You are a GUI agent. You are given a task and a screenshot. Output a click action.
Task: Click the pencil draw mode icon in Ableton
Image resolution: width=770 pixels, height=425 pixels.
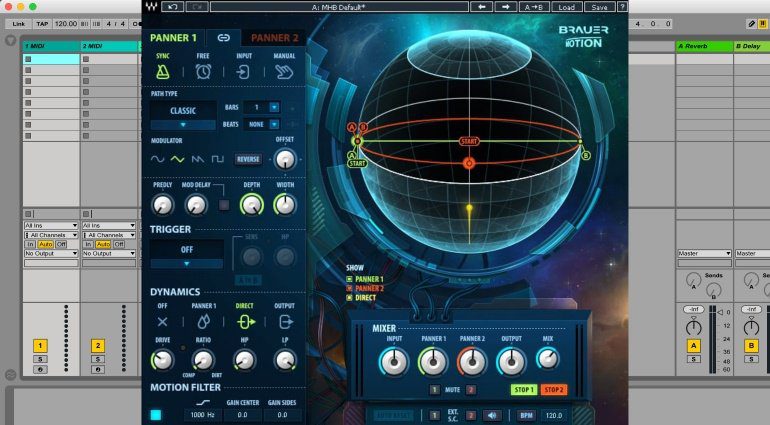751,24
